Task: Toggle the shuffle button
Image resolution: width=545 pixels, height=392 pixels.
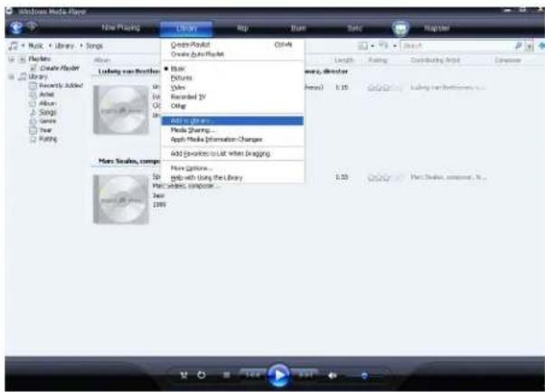Action: pyautogui.click(x=183, y=375)
